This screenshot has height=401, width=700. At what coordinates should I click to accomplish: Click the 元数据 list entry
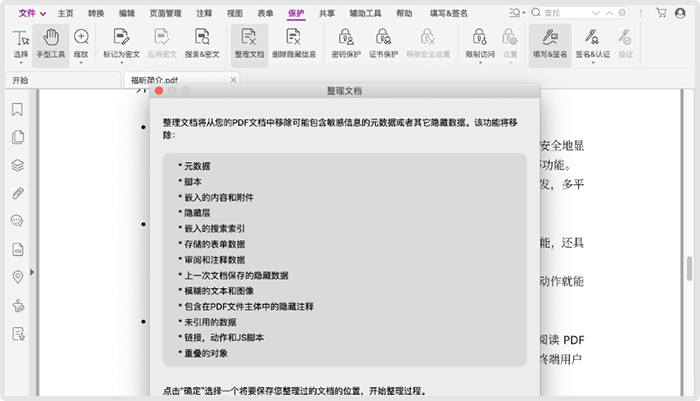(197, 166)
